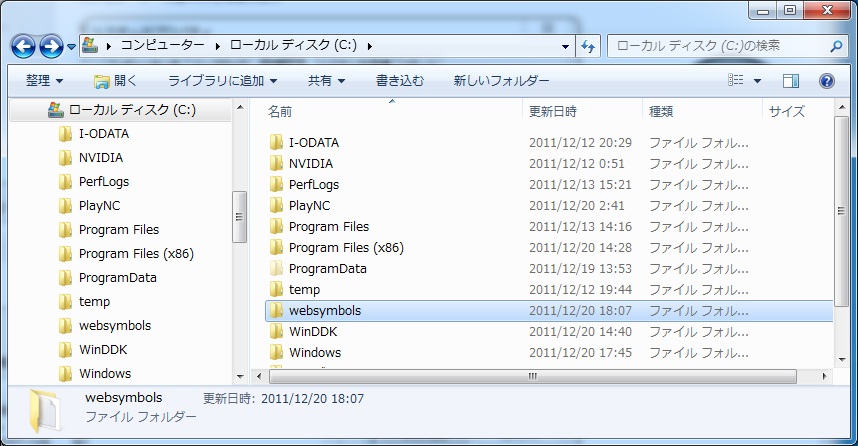Click the WinDDK folder icon in file list

277,332
